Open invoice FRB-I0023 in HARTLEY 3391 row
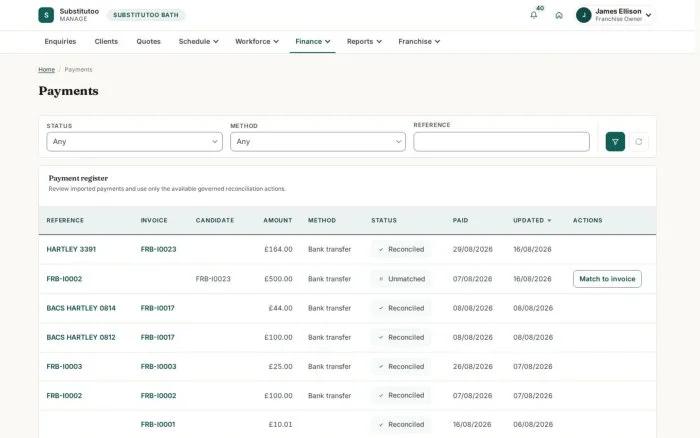This screenshot has width=700, height=438. 158,250
